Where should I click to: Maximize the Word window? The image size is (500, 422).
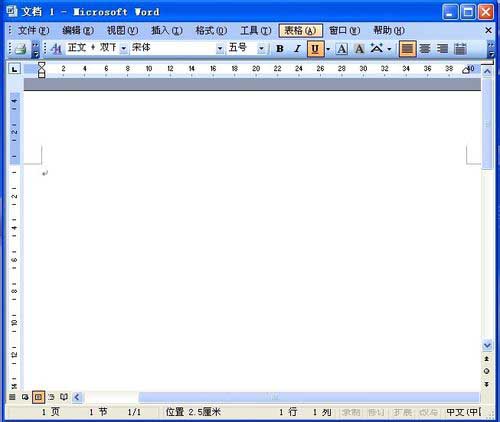point(468,12)
